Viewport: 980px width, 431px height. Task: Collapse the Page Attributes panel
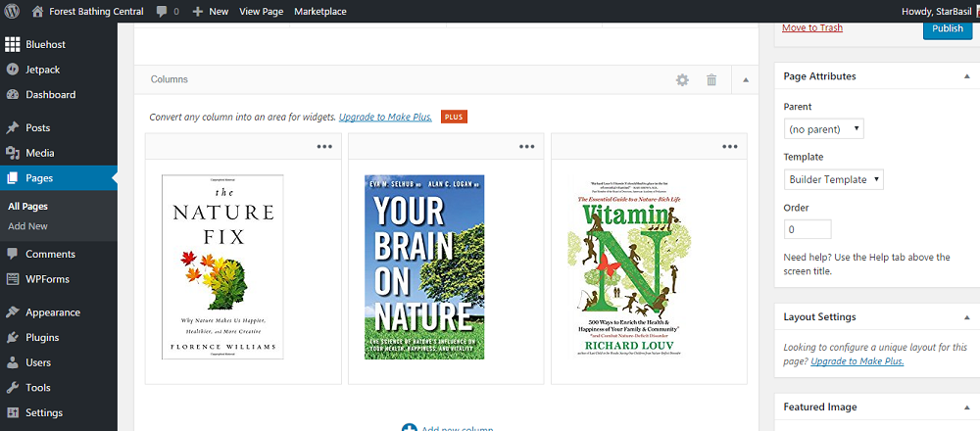[967, 76]
